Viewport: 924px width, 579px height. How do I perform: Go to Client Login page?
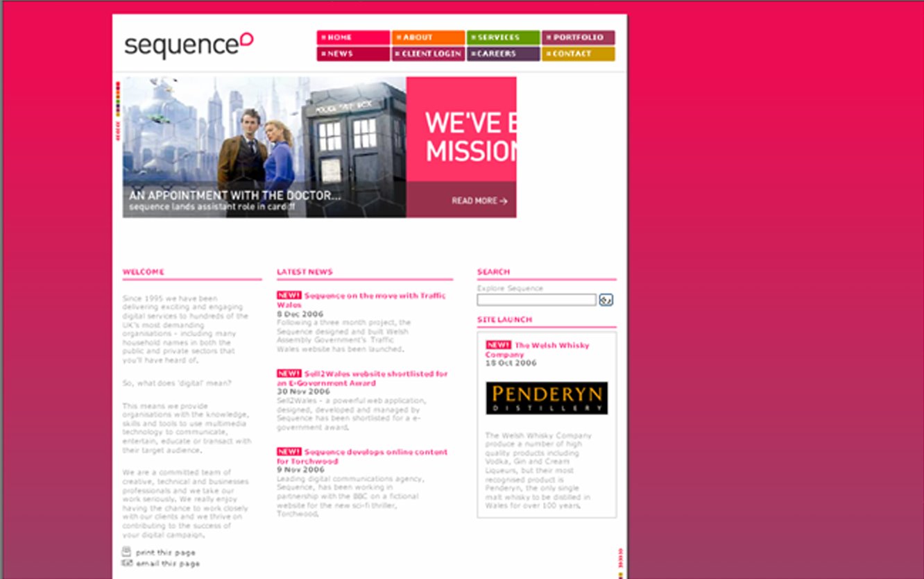tap(428, 54)
